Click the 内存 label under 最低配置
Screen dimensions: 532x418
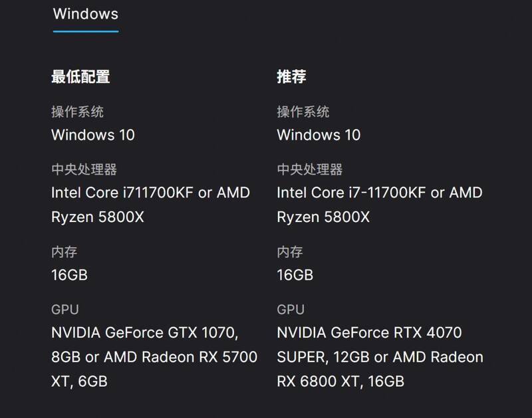65,253
